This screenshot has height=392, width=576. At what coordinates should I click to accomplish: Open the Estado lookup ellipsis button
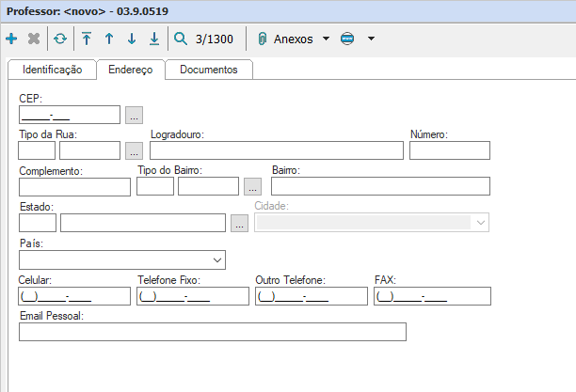tap(239, 223)
